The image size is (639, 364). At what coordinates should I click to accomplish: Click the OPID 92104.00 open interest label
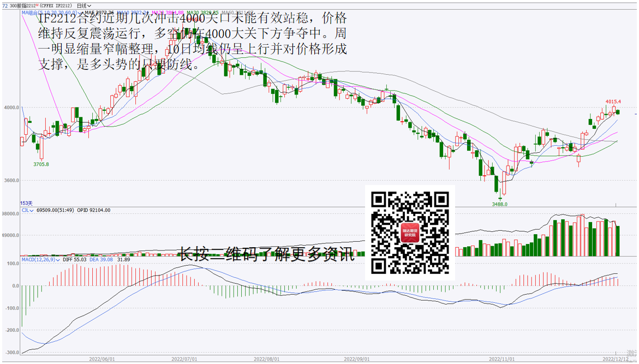tap(93, 210)
